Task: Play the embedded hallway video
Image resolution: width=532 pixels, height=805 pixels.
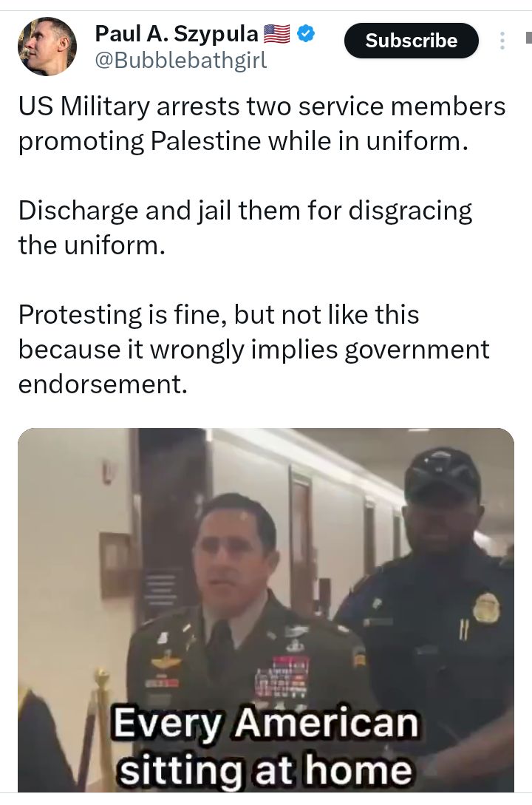Action: [x=266, y=610]
